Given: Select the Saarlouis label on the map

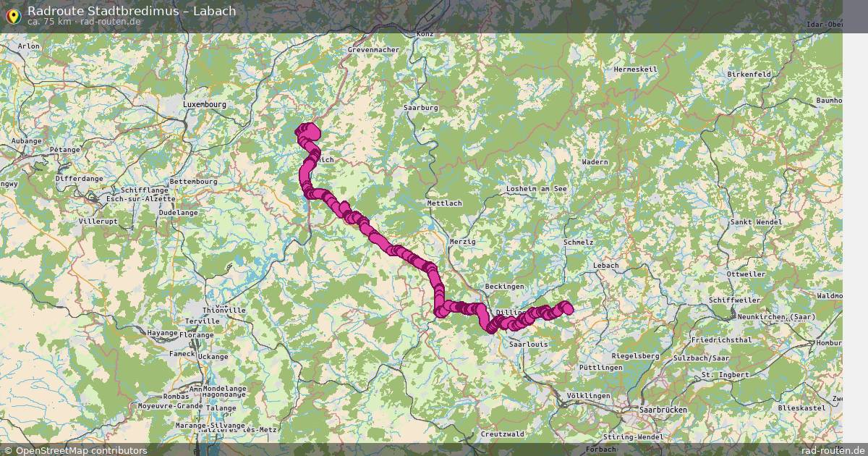Looking at the screenshot, I should pos(529,345).
